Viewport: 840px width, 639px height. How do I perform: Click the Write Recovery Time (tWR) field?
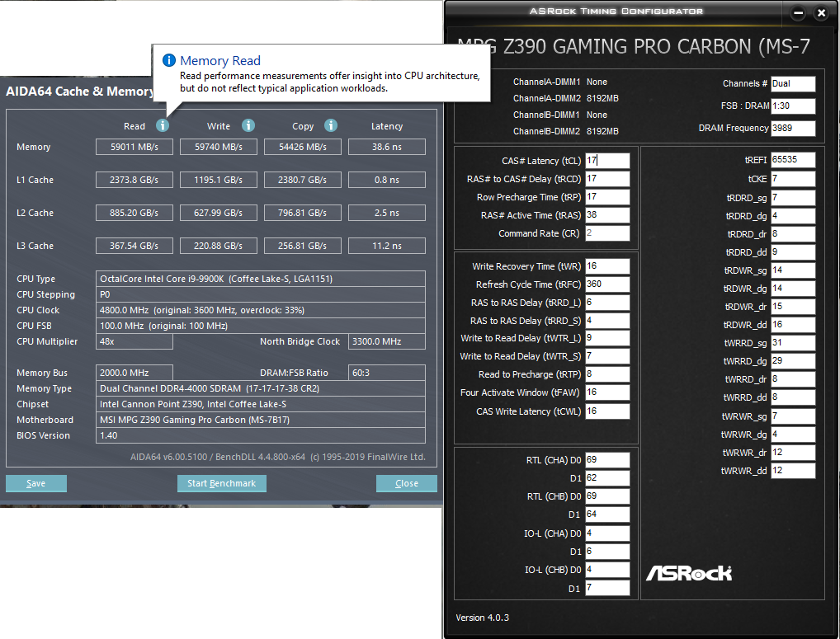coord(607,266)
